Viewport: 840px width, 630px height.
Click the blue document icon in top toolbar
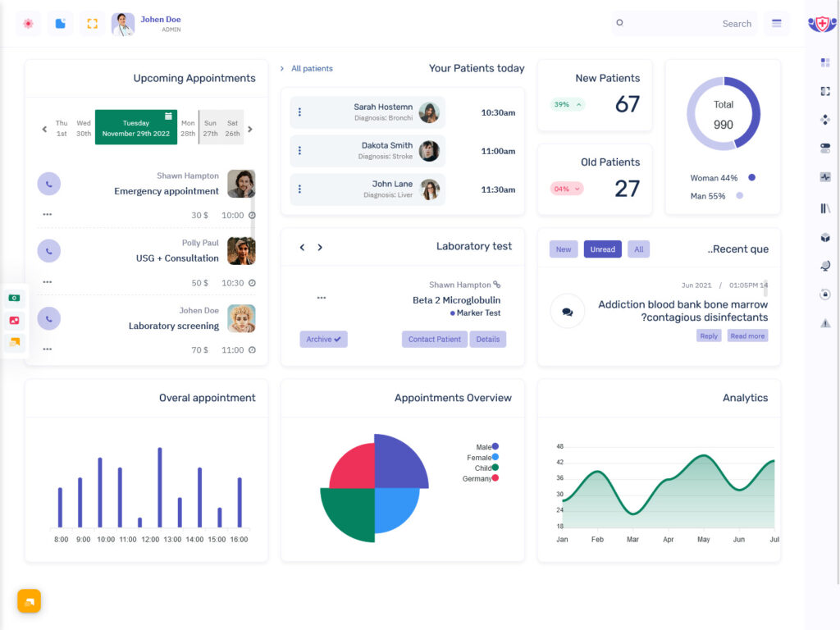coord(60,24)
